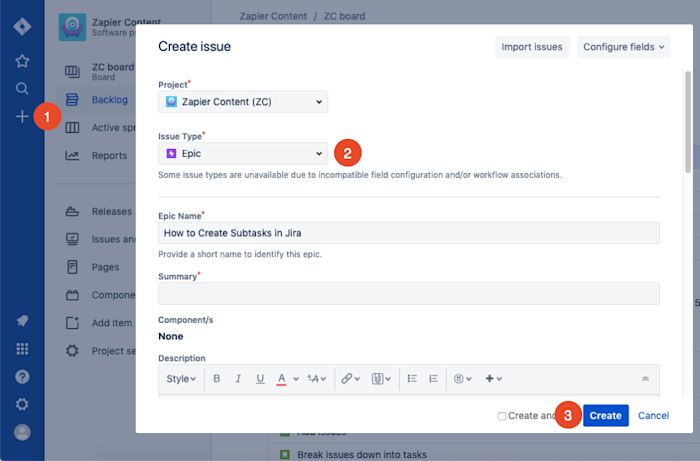Pick the text color A button

[x=281, y=378]
